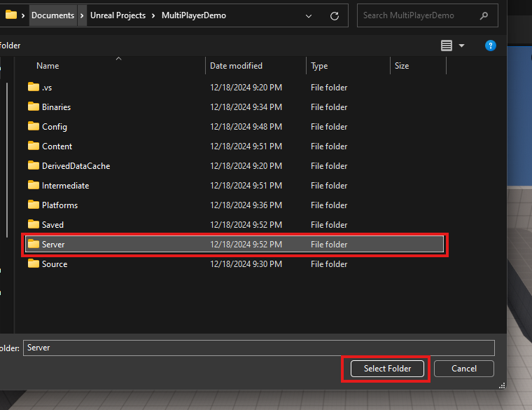Click the Cancel button
The height and width of the screenshot is (410, 532).
click(x=463, y=369)
